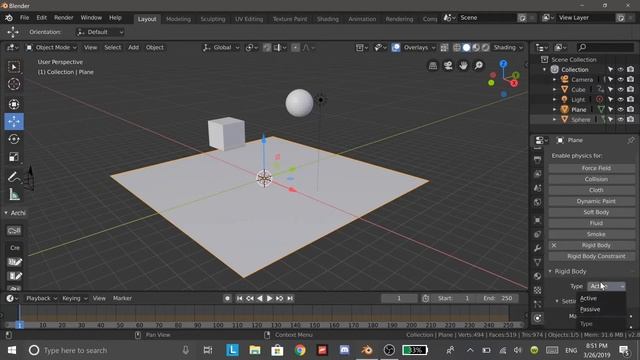The height and width of the screenshot is (360, 640).
Task: Toggle visibility eye for Cube
Action: (620, 89)
